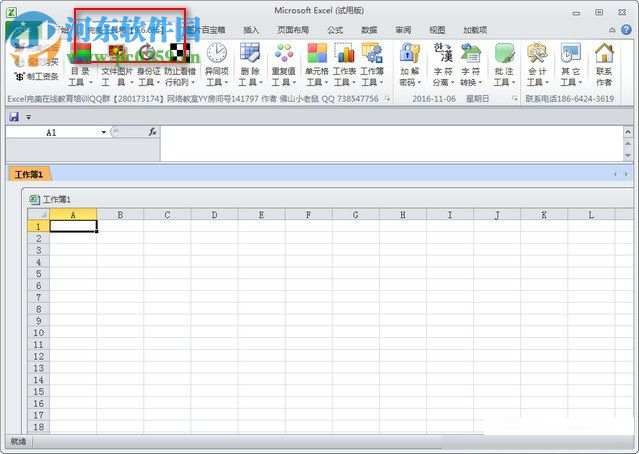Open the 工作簿工具 gears icon

(372, 53)
